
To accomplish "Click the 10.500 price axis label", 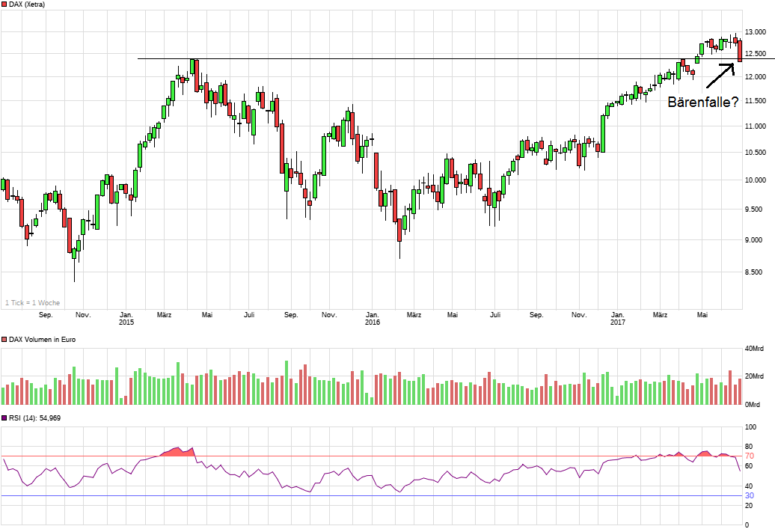I will coord(756,153).
